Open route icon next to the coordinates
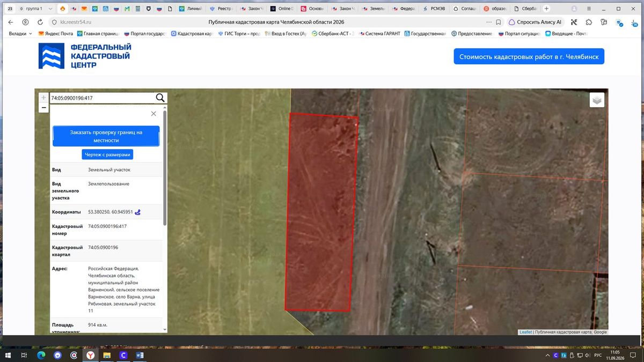 point(138,212)
